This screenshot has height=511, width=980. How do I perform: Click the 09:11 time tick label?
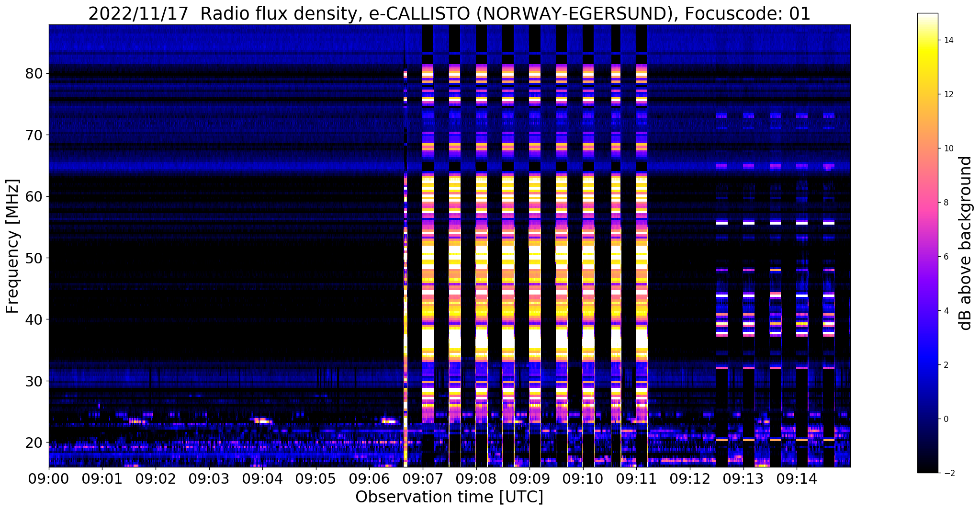636,478
